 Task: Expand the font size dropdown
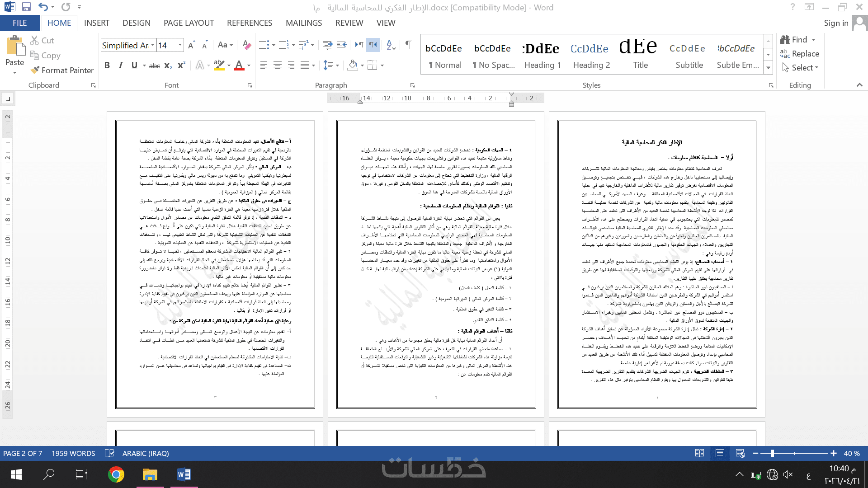(x=180, y=45)
